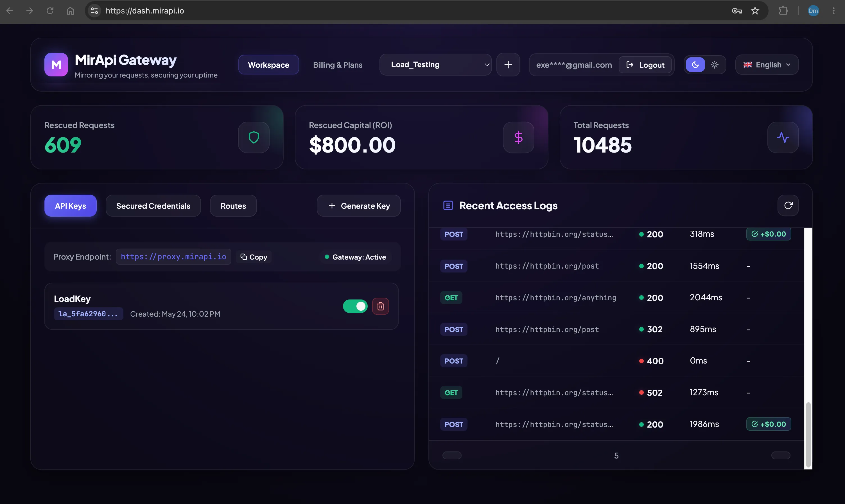Open the Dm browser profile avatar

813,11
